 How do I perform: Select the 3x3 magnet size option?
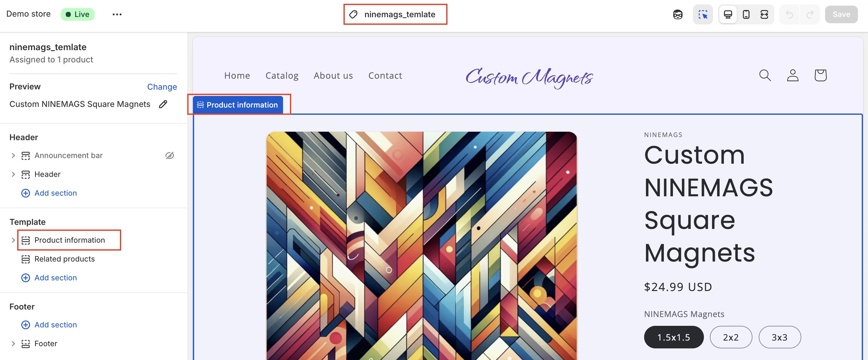779,337
